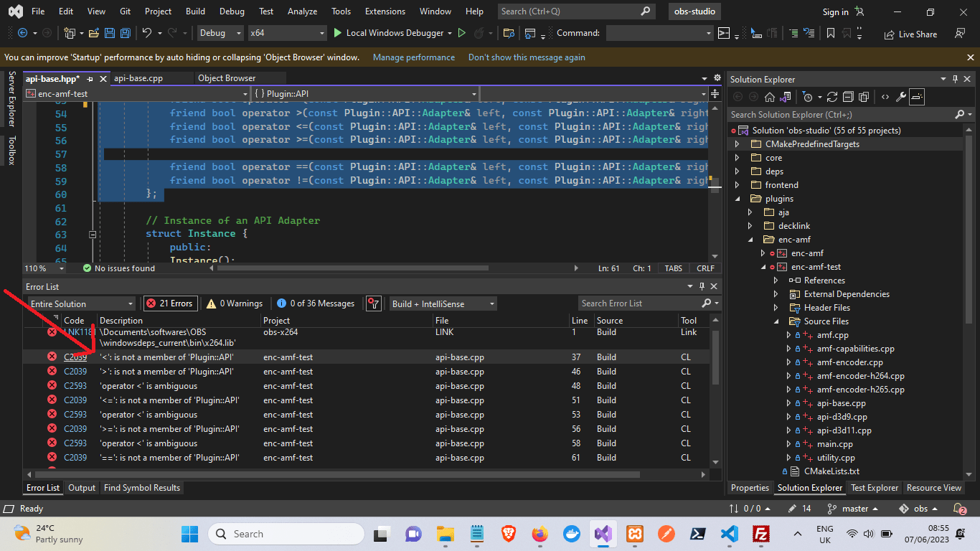Open Visual Studio Code from the taskbar
This screenshot has height=551, width=980.
click(730, 534)
